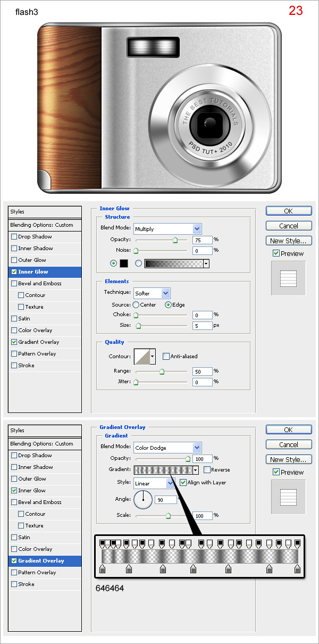This screenshot has width=319, height=644.
Task: Click New Style in Inner Glow dialog
Action: [289, 241]
